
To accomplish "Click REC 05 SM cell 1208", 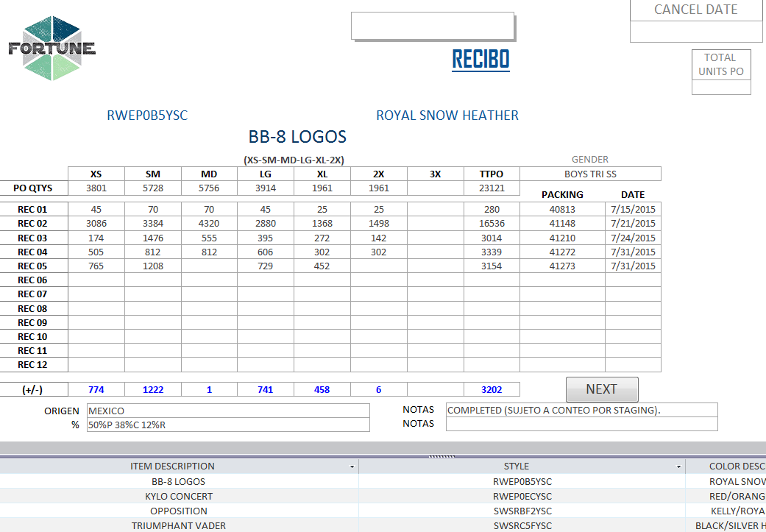I will tap(153, 266).
